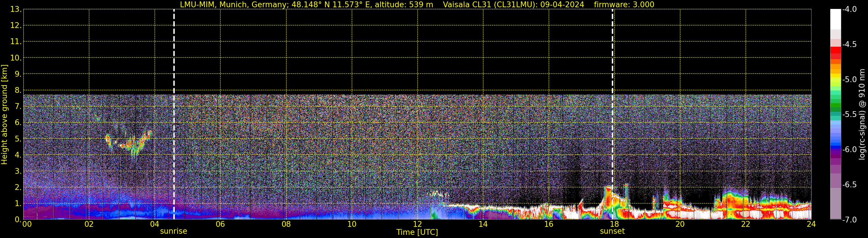Click the time axis tick '02'
Viewport: 868px width, 238px height.
[89, 224]
